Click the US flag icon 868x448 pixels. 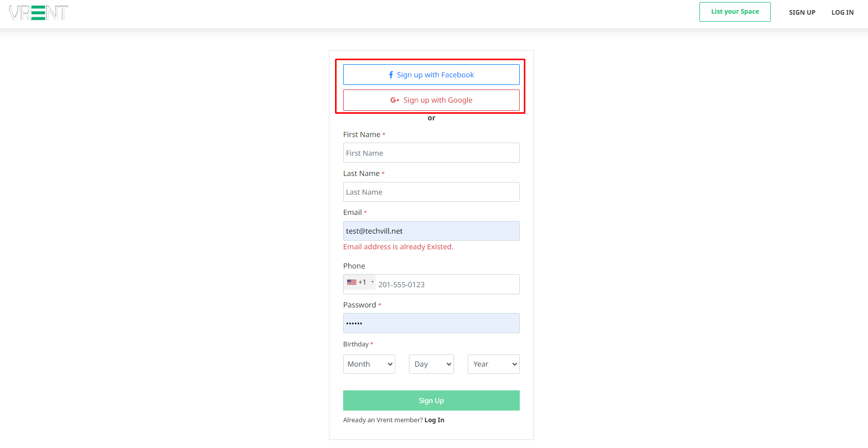pyautogui.click(x=352, y=282)
